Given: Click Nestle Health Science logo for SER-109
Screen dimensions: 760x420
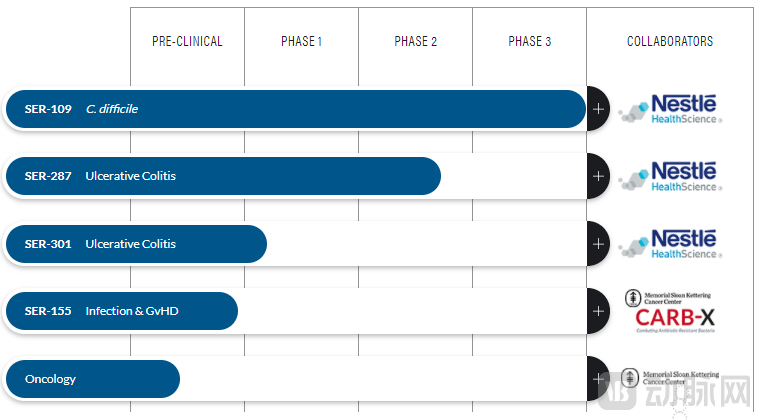Looking at the screenshot, I should click(670, 109).
